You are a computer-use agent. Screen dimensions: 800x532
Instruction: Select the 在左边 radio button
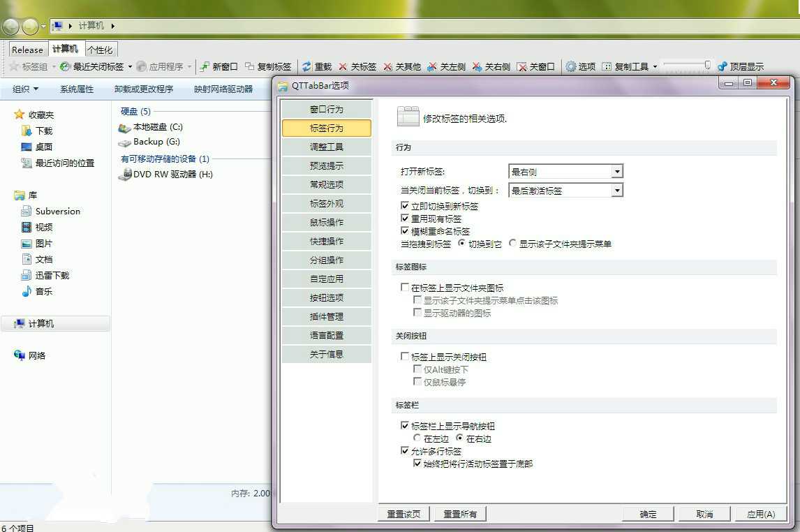(x=416, y=438)
